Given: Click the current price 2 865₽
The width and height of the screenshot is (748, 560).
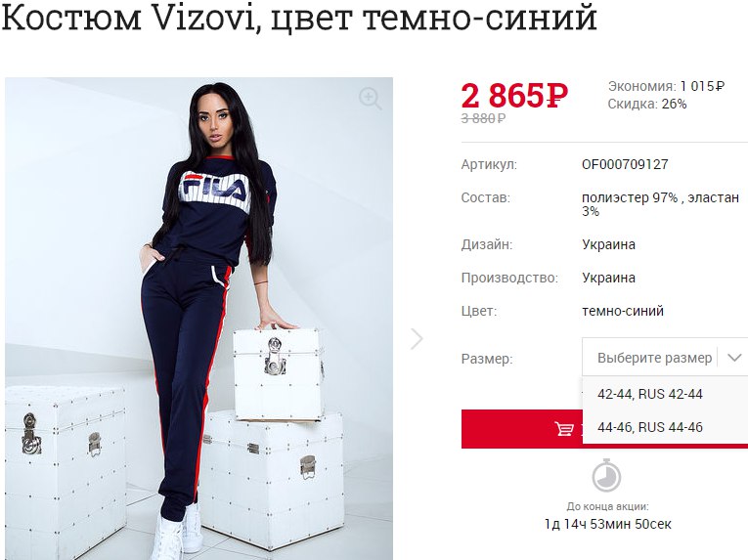Looking at the screenshot, I should click(514, 96).
